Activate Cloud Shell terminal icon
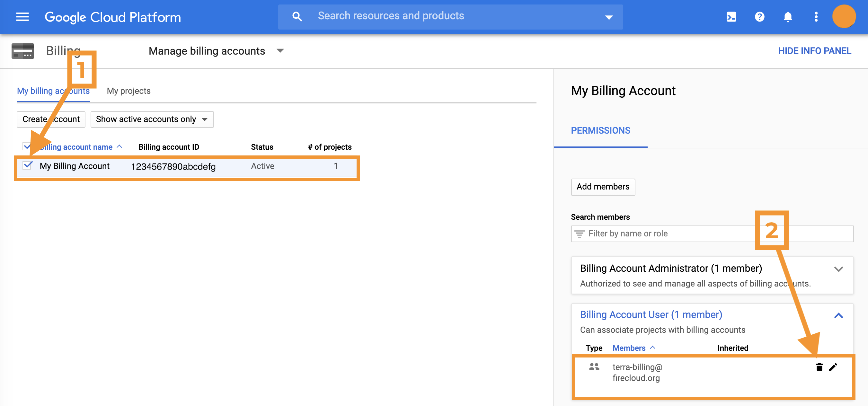The height and width of the screenshot is (406, 868). [x=731, y=17]
